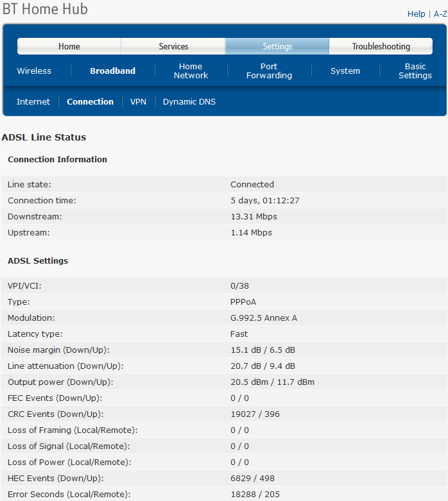Screen dimensions: 448x501
Task: Click noise margin '15.1 dB / 6.5 dB'
Action: pyautogui.click(x=263, y=350)
